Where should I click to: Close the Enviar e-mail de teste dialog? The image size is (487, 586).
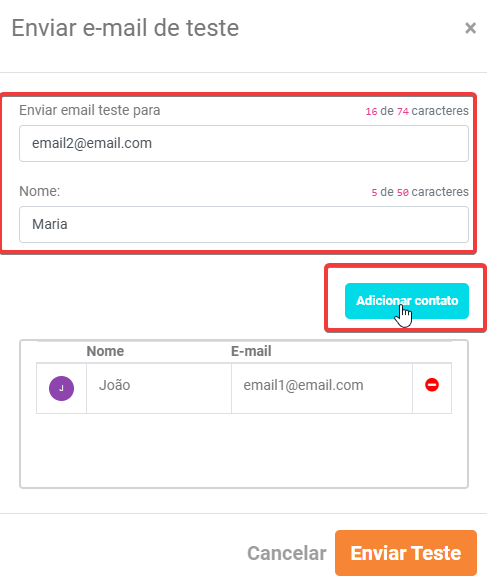tap(470, 28)
